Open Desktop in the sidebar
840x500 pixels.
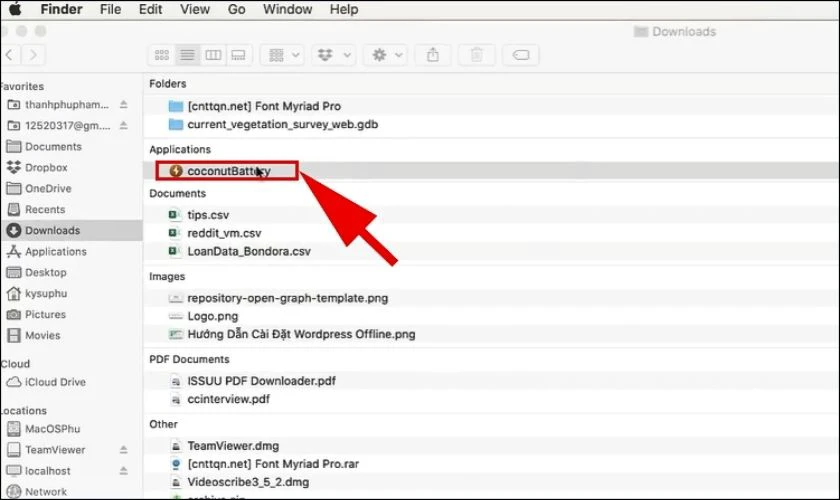pos(36,272)
